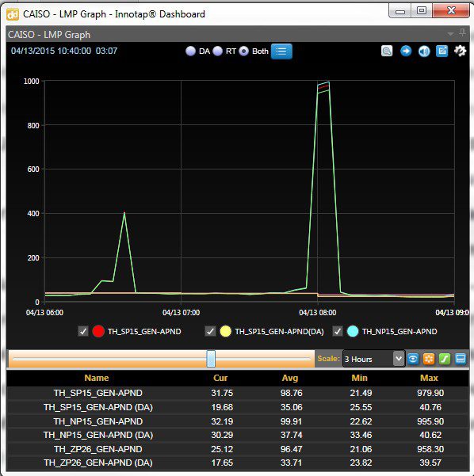The width and height of the screenshot is (474, 476).
Task: Click the blue eye icon next to Scale
Action: [x=413, y=359]
